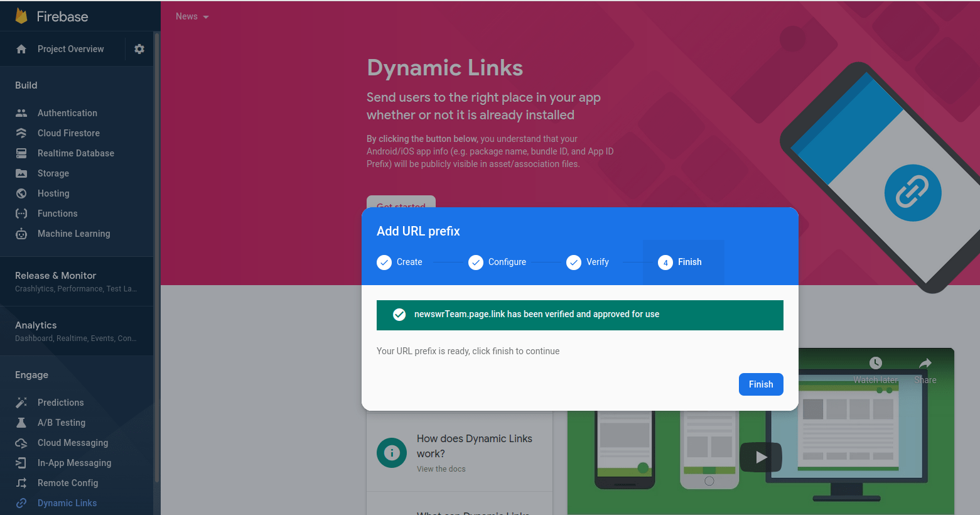
Task: Click the Storage folder icon
Action: [x=21, y=173]
